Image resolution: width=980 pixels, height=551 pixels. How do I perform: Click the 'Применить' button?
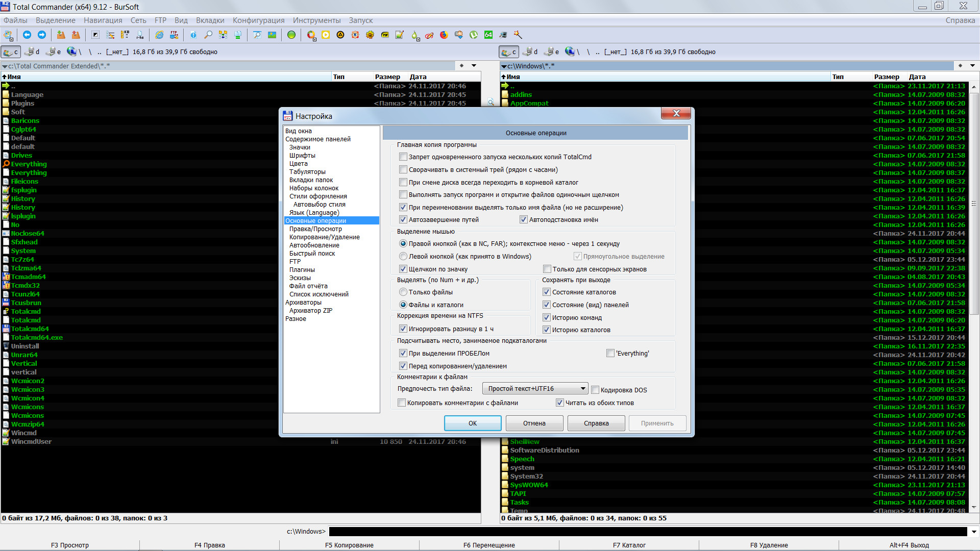coord(656,423)
